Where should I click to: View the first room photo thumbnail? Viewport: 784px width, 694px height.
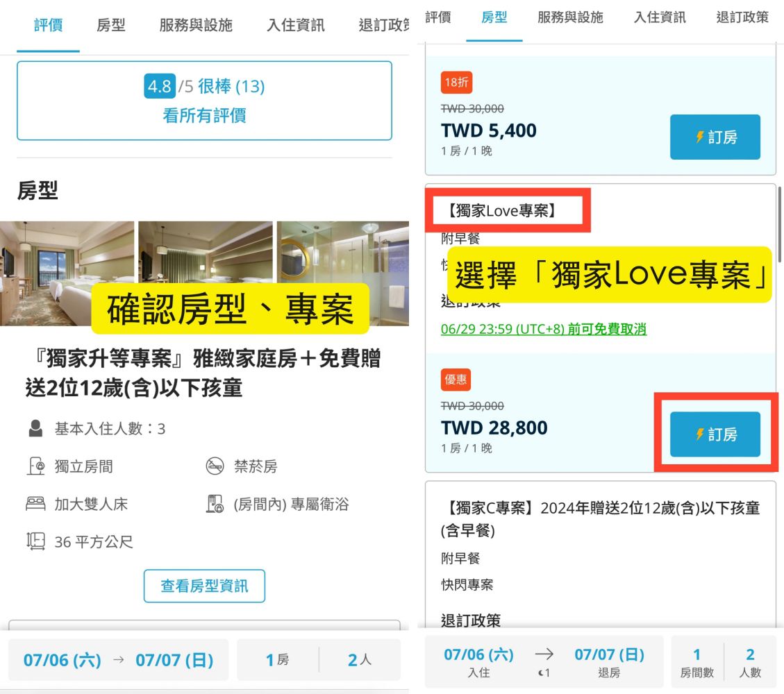67,273
